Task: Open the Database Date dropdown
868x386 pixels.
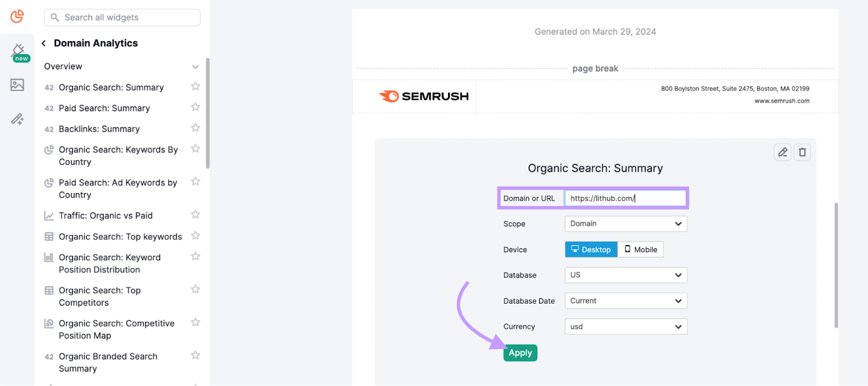Action: 625,300
